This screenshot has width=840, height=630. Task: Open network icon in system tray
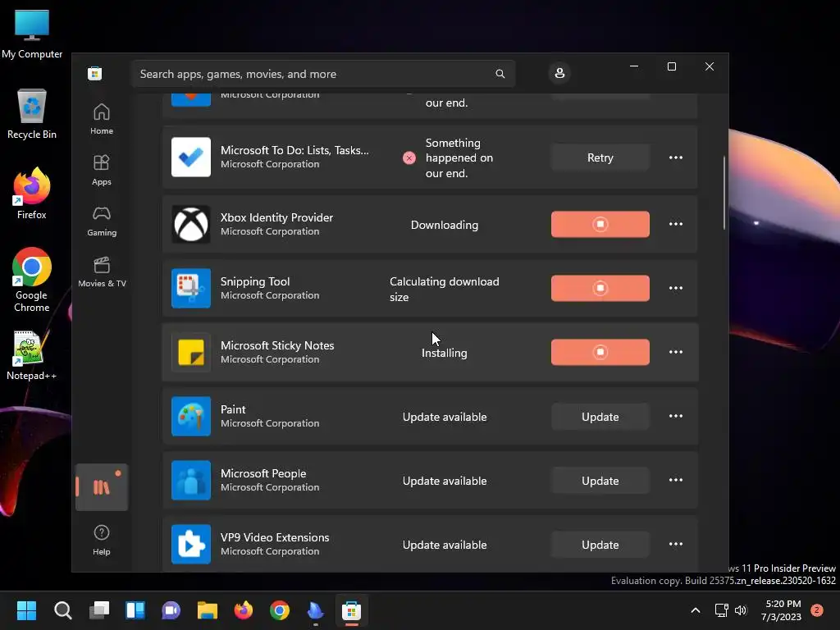point(722,610)
